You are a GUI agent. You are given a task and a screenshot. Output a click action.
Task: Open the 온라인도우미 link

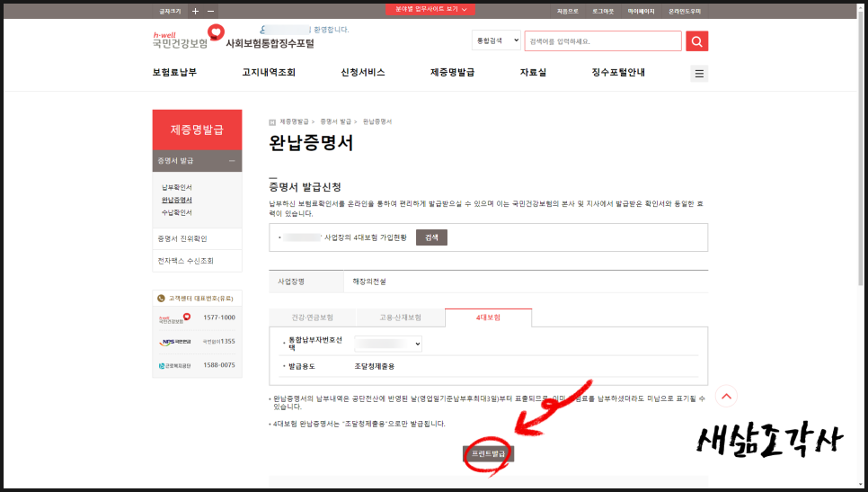684,11
